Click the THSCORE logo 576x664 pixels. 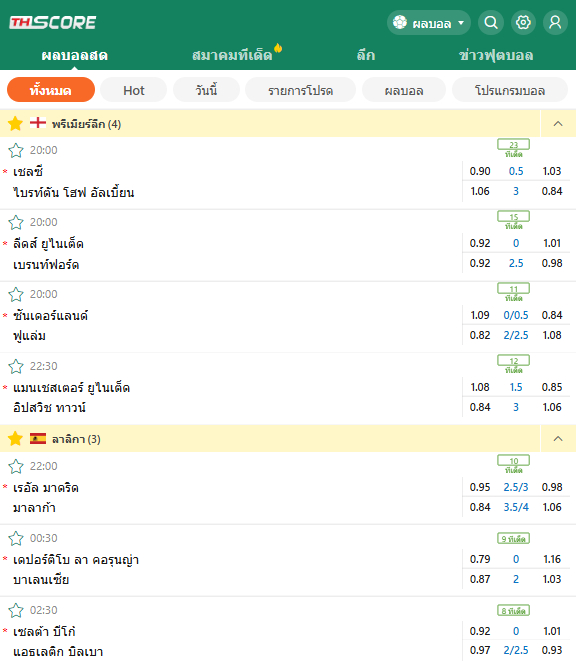(x=53, y=22)
